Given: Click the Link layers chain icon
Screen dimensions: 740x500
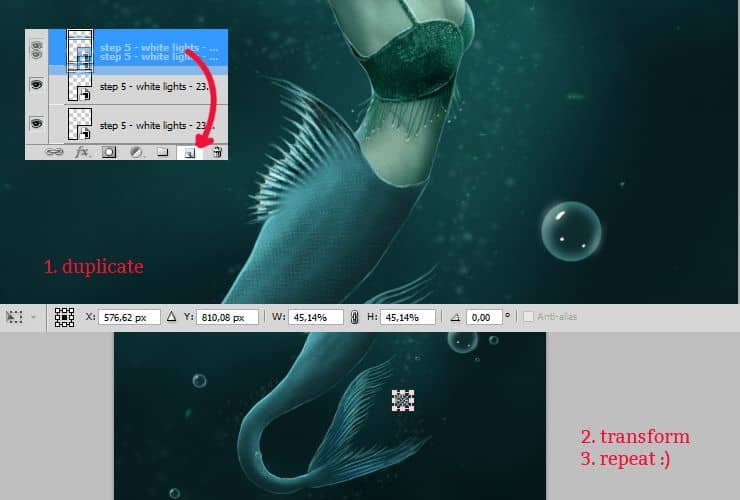Looking at the screenshot, I should pyautogui.click(x=54, y=152).
